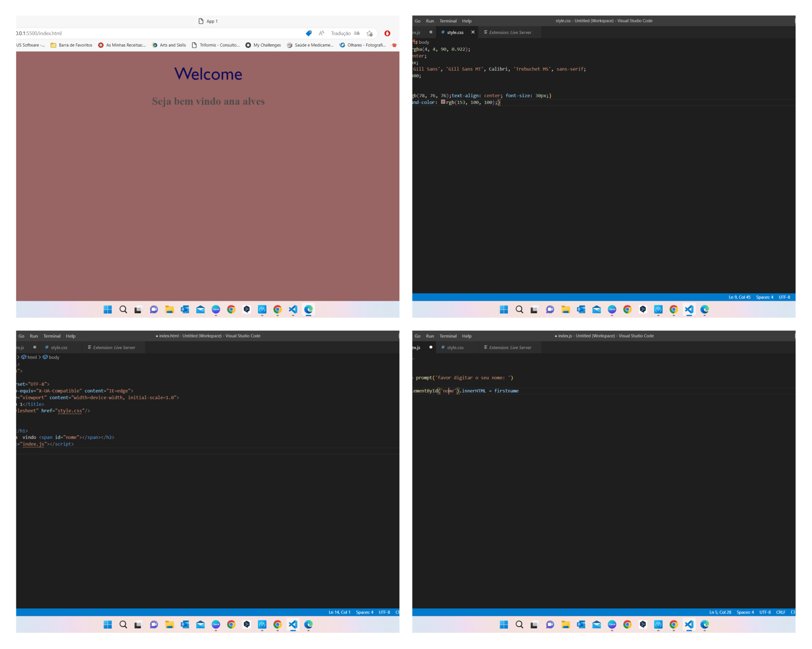812x649 pixels.
Task: Click Search icon in taskbar below Welcome page
Action: tap(123, 310)
